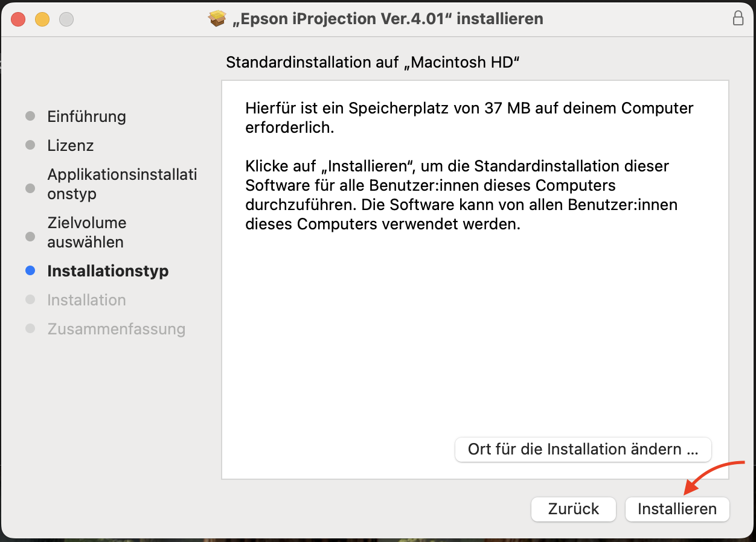756x542 pixels.
Task: Click the red close window button
Action: click(x=18, y=19)
